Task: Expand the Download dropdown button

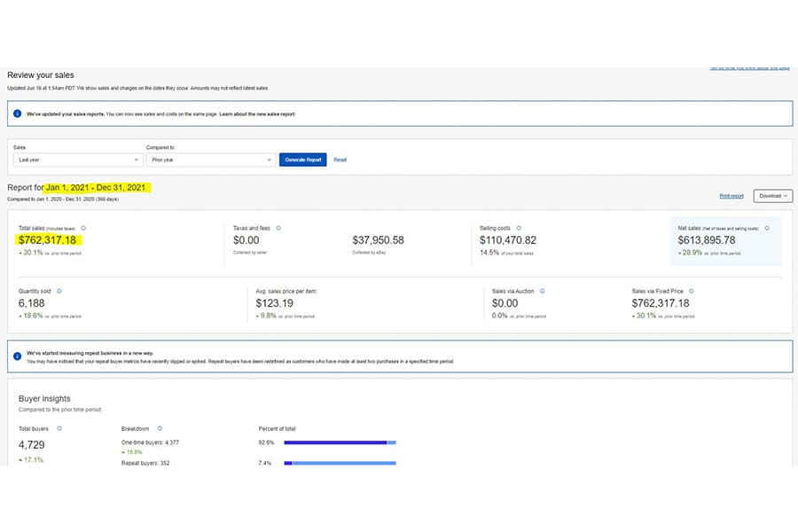Action: (773, 196)
